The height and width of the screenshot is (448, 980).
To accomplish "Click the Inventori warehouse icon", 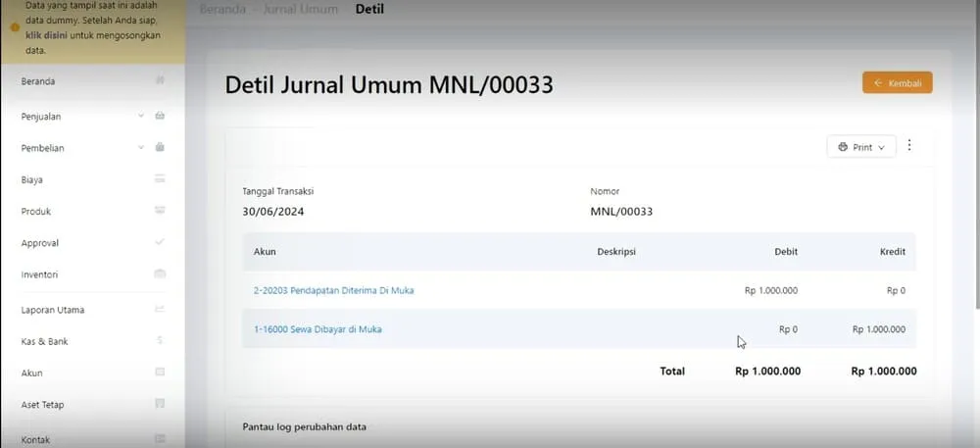I will coord(160,274).
